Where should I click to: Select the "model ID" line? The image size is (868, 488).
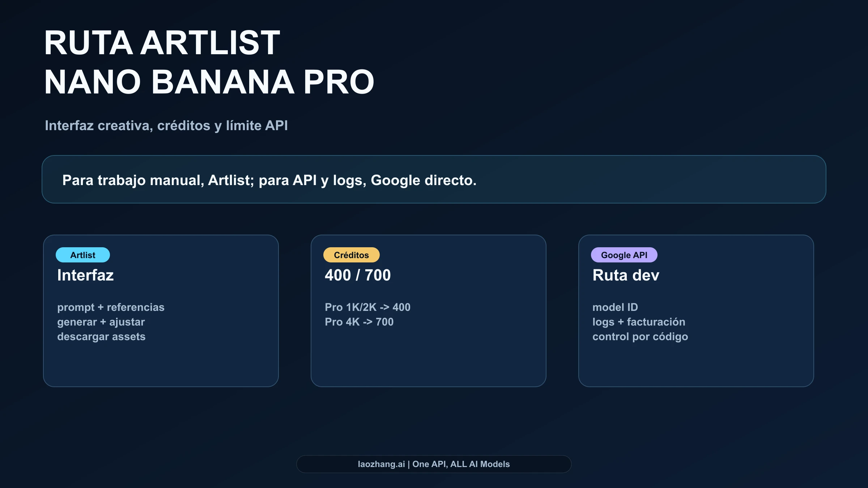pos(615,307)
